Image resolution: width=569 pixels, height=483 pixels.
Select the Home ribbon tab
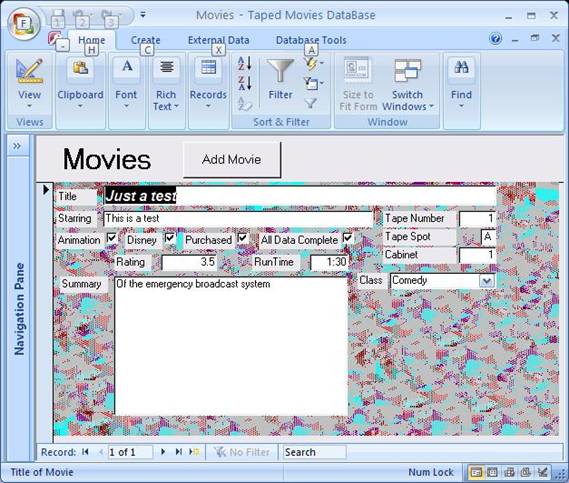tap(91, 40)
